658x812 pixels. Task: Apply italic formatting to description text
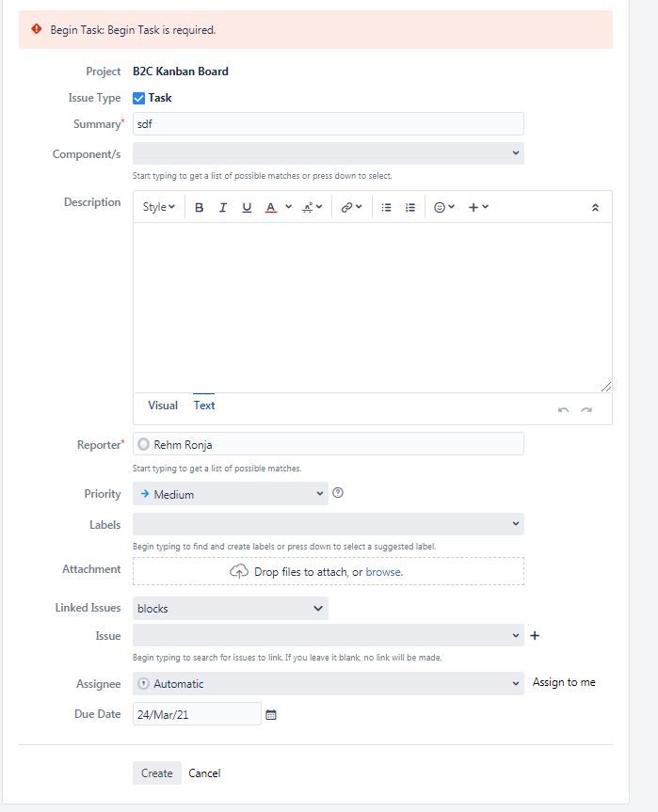tap(222, 207)
